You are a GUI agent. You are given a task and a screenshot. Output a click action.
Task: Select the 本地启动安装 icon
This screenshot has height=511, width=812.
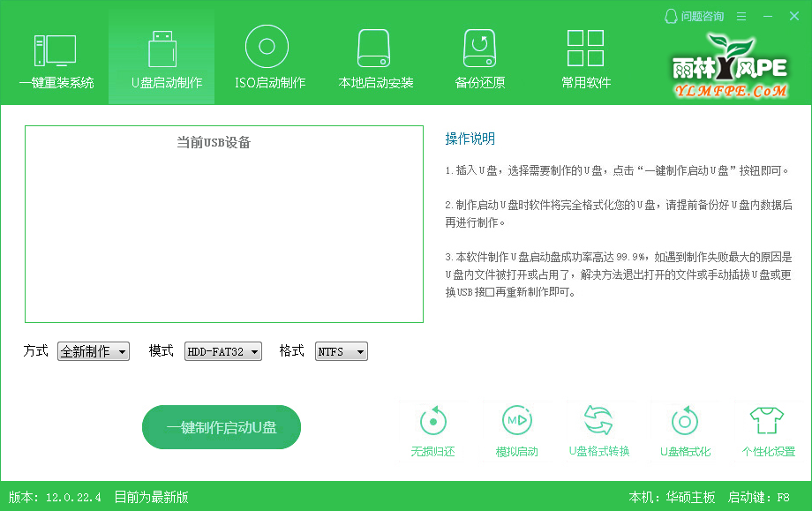point(372,56)
